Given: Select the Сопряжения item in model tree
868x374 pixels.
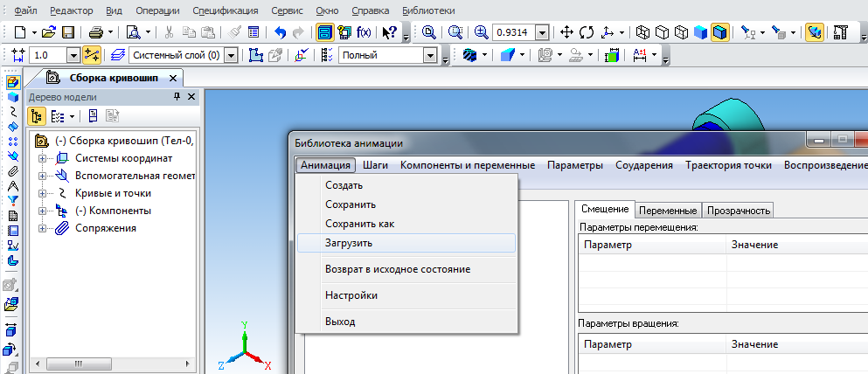Looking at the screenshot, I should click(105, 228).
